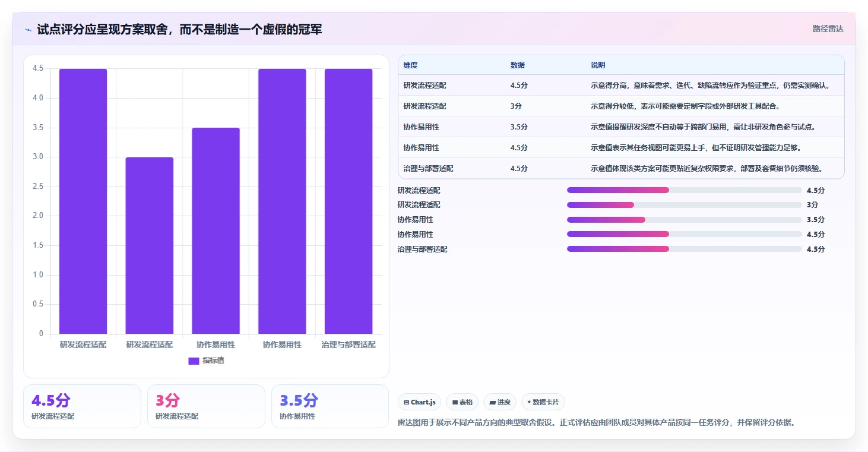Screen dimensions: 868x452
Task: Click the Chart.js chip
Action: click(420, 402)
